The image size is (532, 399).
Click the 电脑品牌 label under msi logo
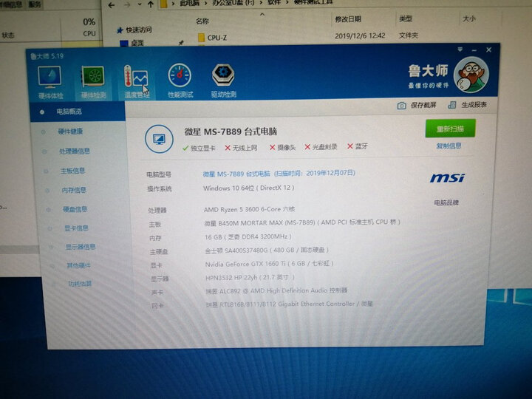tap(446, 202)
